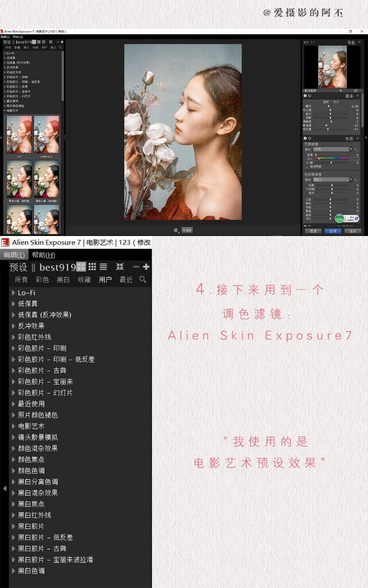This screenshot has width=368, height=588.
Task: Select the 所有 tab in enlarged preset panel
Action: coord(21,280)
